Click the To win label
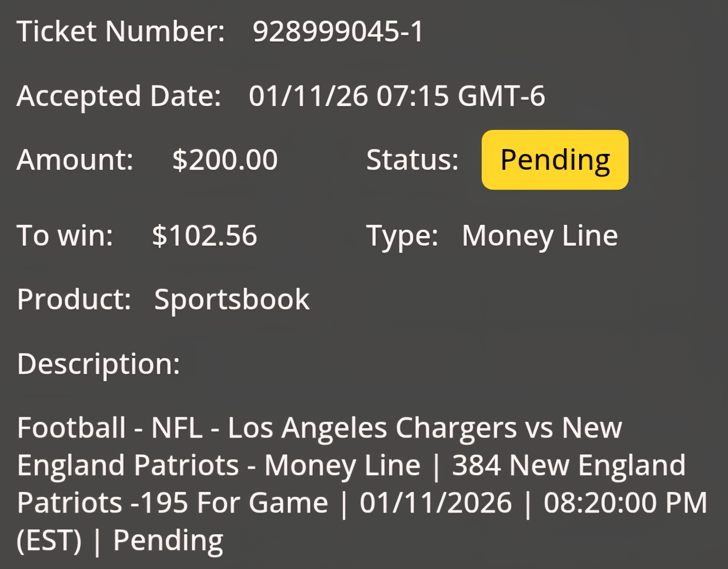Image resolution: width=728 pixels, height=569 pixels. [x=65, y=236]
